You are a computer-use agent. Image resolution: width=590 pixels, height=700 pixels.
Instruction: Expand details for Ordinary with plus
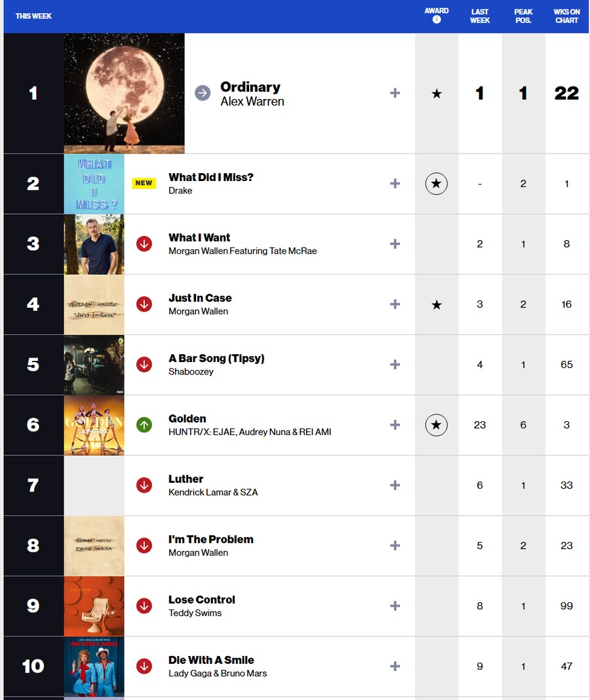click(395, 93)
